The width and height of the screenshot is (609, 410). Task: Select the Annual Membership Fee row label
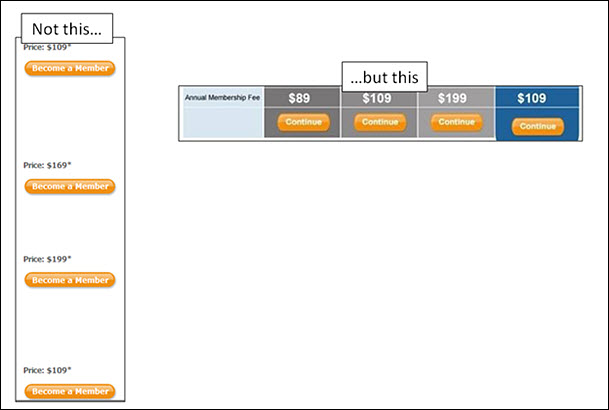pyautogui.click(x=221, y=98)
